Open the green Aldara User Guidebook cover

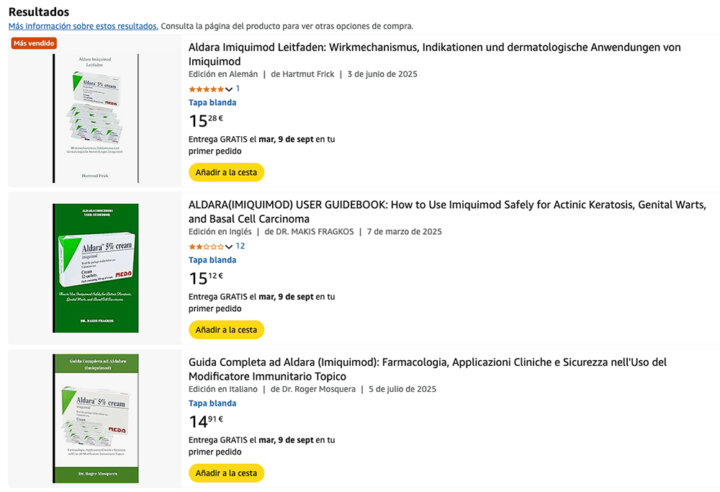point(96,268)
